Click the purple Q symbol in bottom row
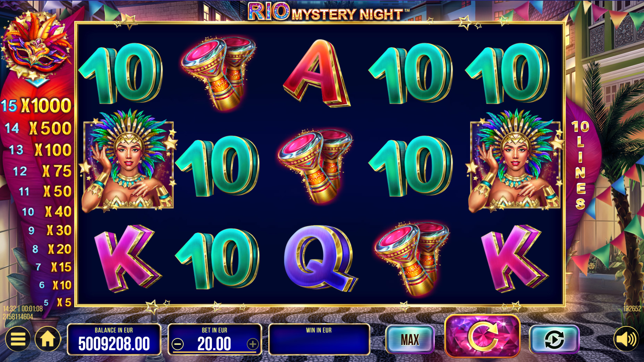Image resolution: width=644 pixels, height=362 pixels. pyautogui.click(x=320, y=258)
